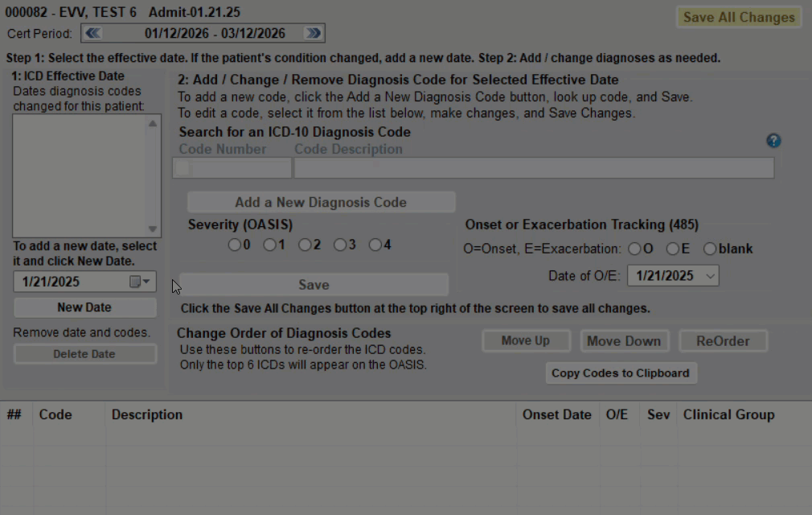Viewport: 812px width, 515px height.
Task: Select severity 2 radio button
Action: (x=305, y=245)
